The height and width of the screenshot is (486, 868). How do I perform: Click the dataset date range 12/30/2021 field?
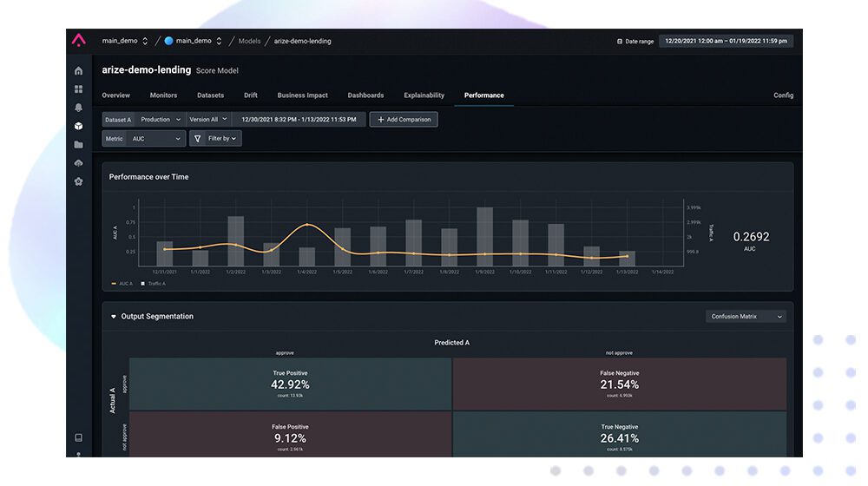pos(299,120)
